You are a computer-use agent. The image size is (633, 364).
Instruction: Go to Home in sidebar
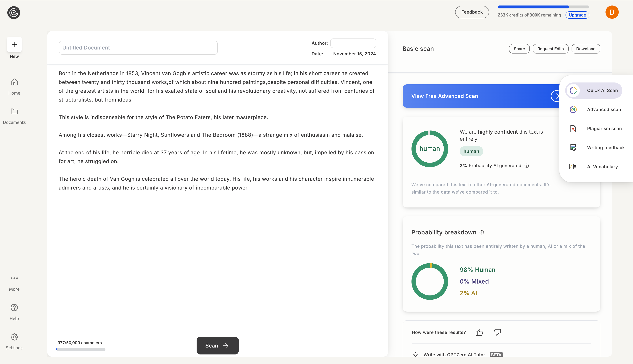[14, 87]
